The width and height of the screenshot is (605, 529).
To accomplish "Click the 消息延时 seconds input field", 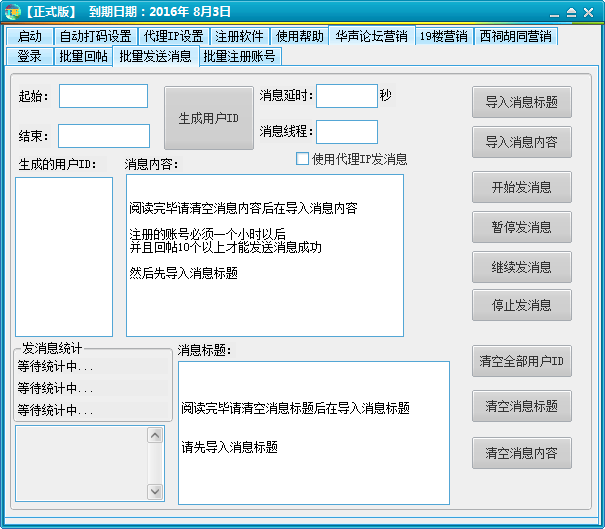I will [x=346, y=95].
